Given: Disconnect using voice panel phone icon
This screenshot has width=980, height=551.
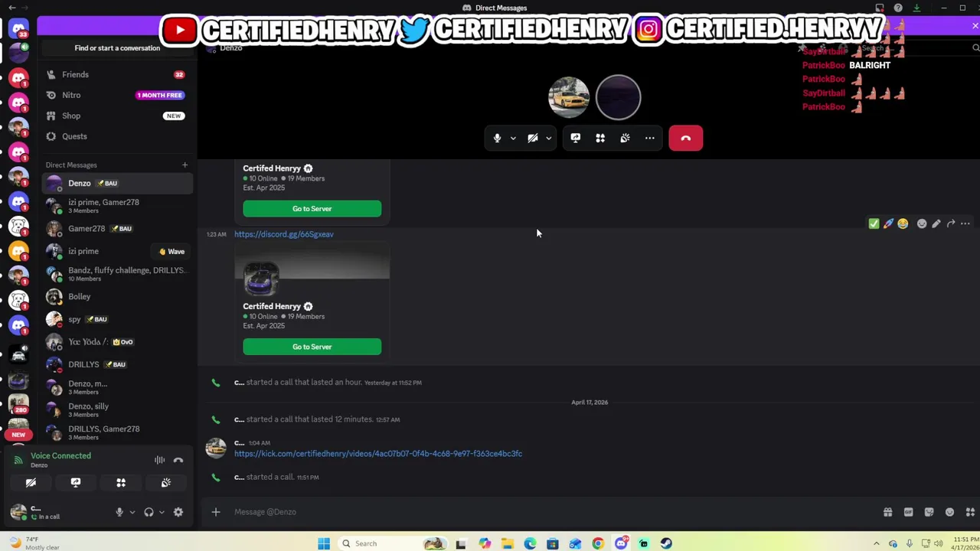Looking at the screenshot, I should pyautogui.click(x=178, y=460).
